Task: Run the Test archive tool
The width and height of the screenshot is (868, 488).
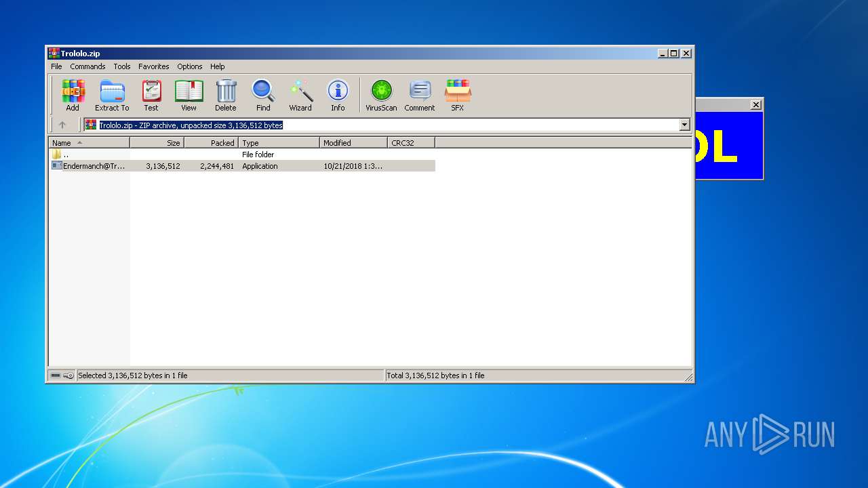Action: pyautogui.click(x=151, y=96)
